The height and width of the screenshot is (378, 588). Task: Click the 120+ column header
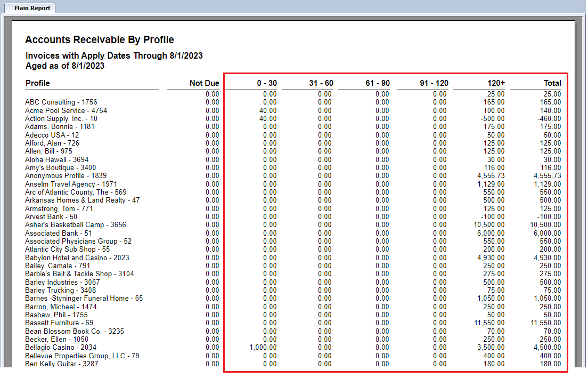[496, 83]
